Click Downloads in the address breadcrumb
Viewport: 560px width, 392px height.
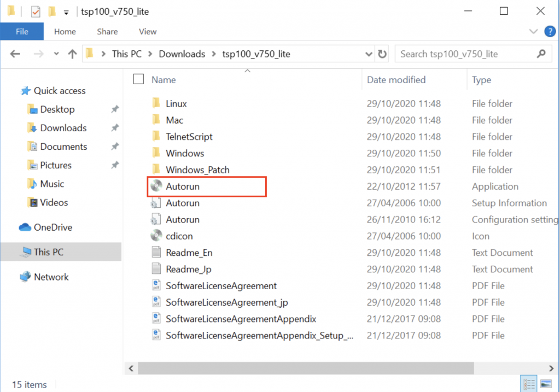[182, 54]
